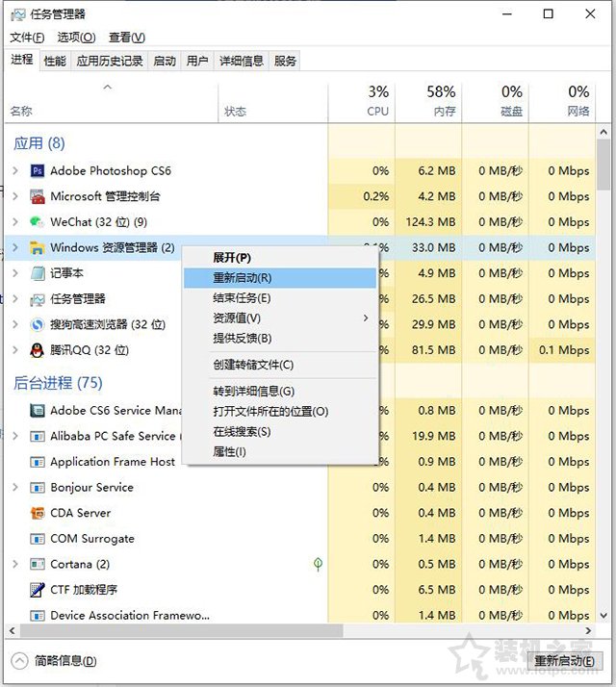Expand the Alibaba PC Safe Service row

pos(15,437)
